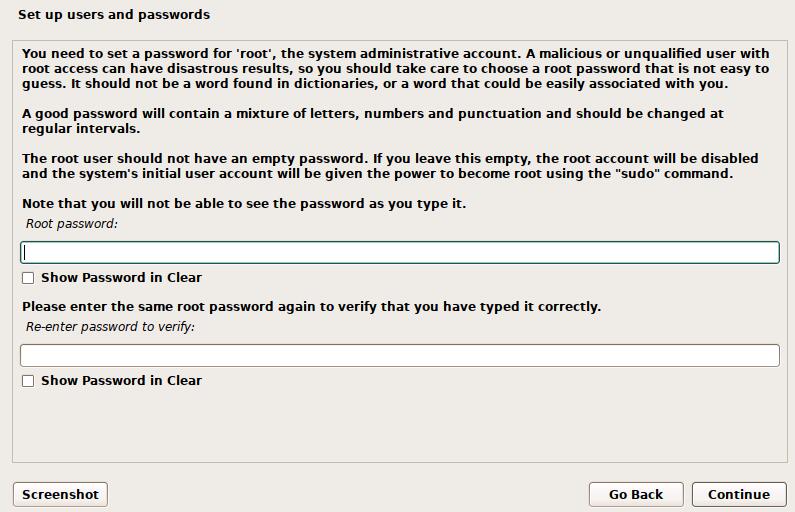The height and width of the screenshot is (512, 795).
Task: Click the "Root password:" field label
Action: click(72, 224)
